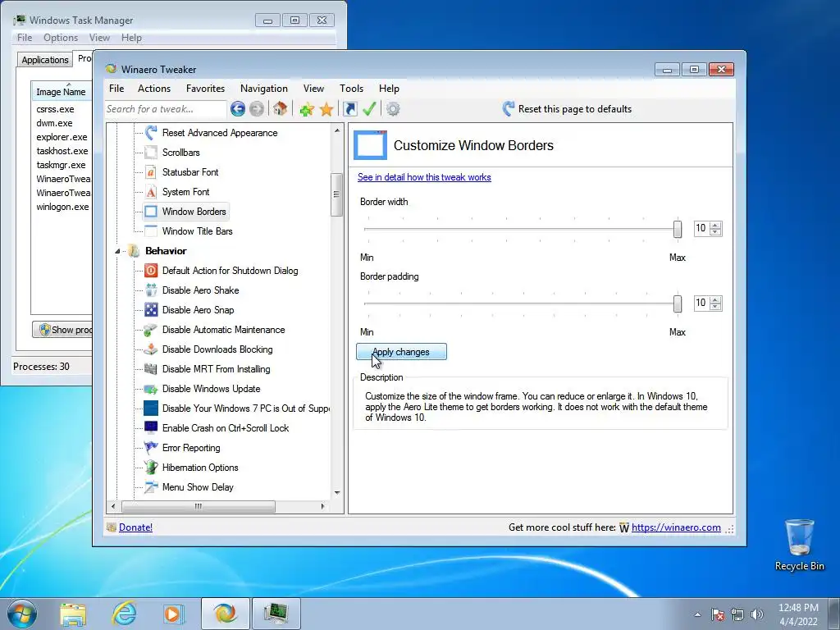The image size is (840, 630).
Task: Click the Error Reporting flag icon
Action: click(x=151, y=448)
